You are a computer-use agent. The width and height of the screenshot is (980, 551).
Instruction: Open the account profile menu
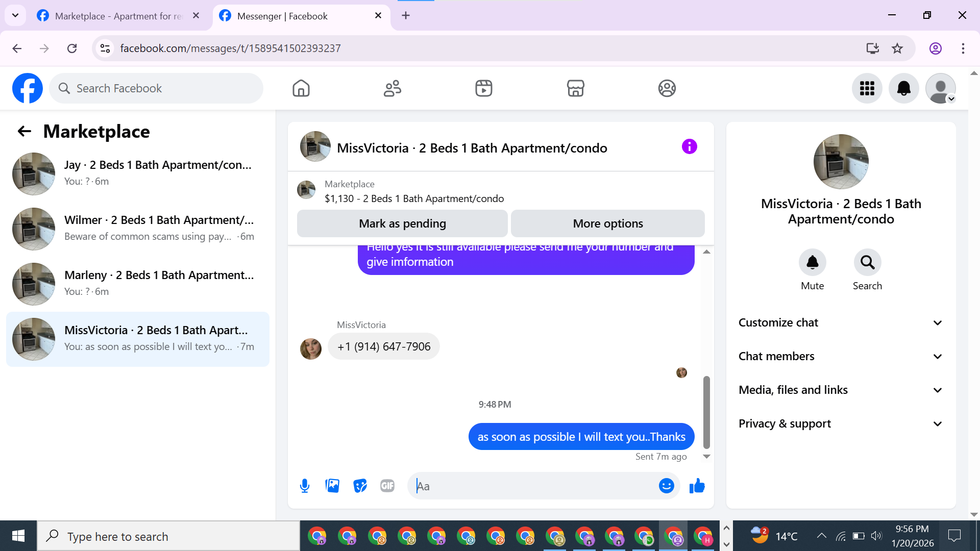[x=941, y=88]
